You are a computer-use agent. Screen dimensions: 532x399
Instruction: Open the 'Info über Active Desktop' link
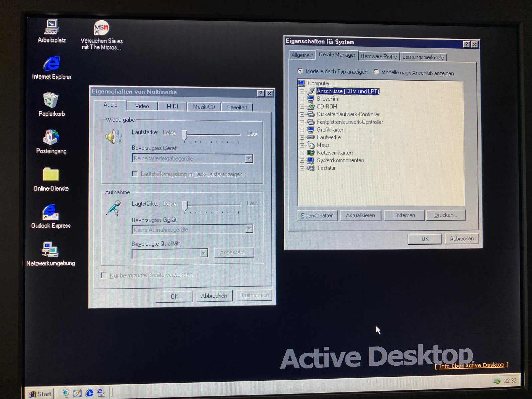471,365
